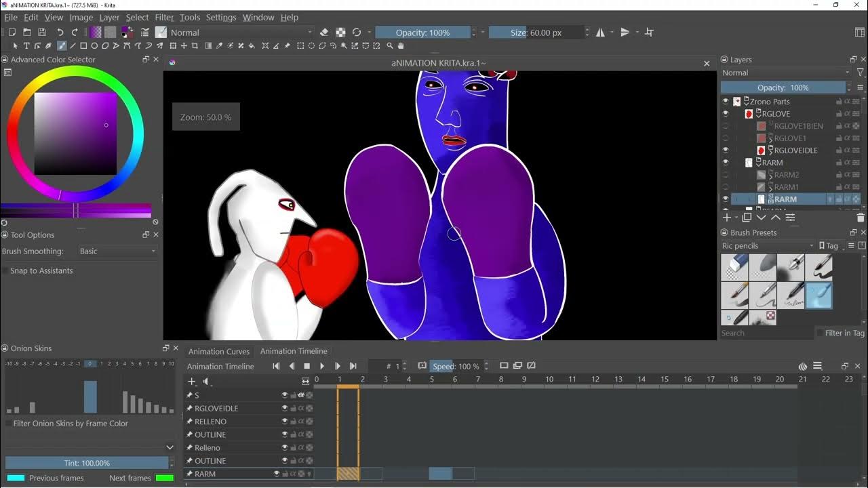Toggle visibility of Zrono Parts group

click(x=726, y=102)
